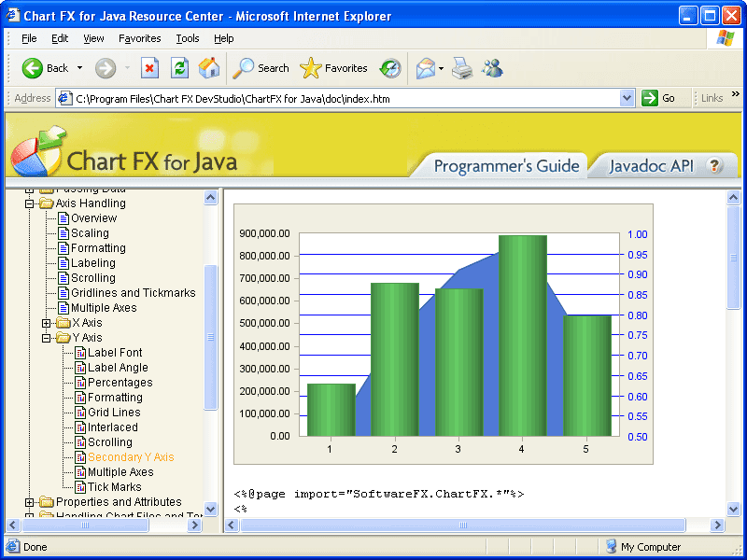Open the Help menu
This screenshot has width=747, height=560.
(223, 38)
